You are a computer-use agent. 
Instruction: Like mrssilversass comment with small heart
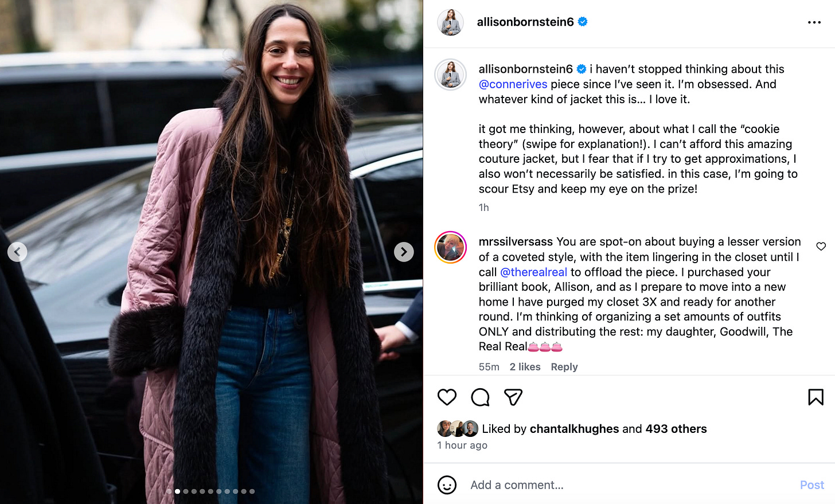(821, 246)
